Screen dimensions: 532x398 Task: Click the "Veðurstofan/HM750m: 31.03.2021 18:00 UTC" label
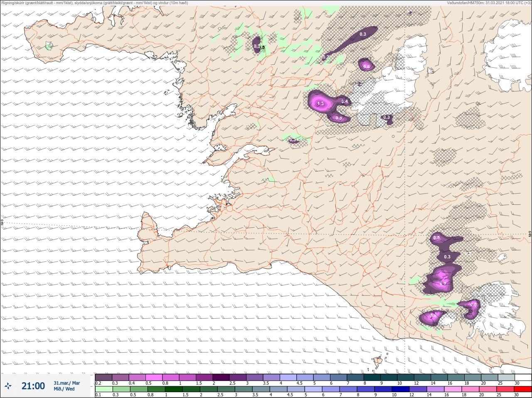(x=489, y=3)
